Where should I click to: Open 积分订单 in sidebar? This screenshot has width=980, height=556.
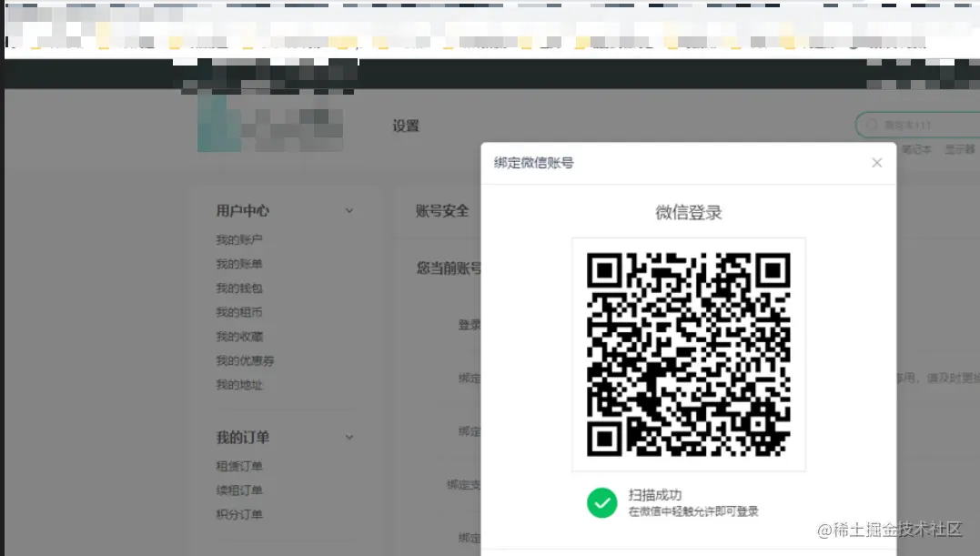[x=239, y=515]
